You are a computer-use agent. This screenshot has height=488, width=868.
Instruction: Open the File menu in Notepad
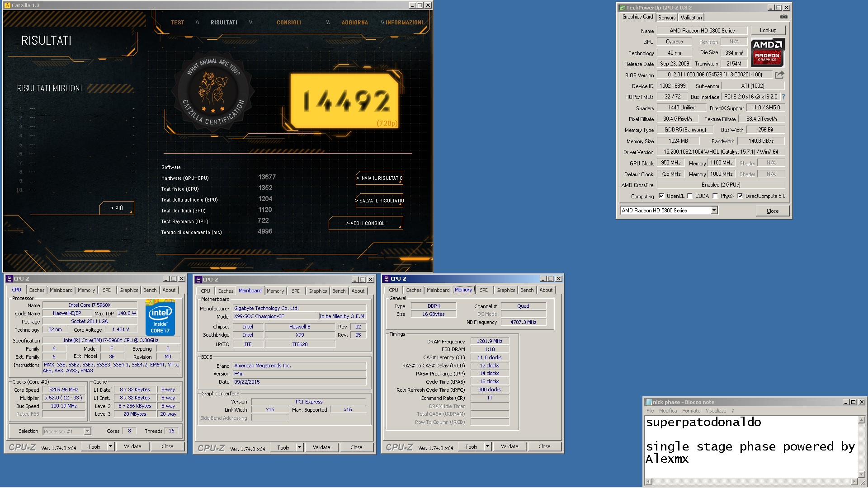(650, 411)
